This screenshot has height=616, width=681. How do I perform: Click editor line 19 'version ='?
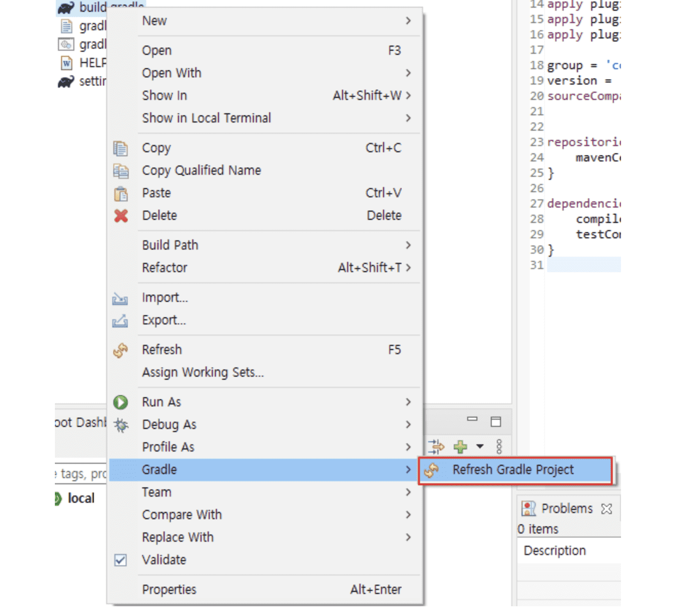point(579,81)
